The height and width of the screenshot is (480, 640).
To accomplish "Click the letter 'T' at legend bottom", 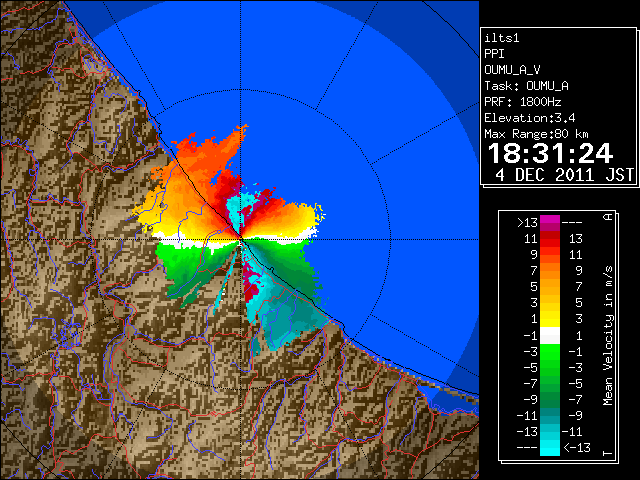I will [x=608, y=453].
